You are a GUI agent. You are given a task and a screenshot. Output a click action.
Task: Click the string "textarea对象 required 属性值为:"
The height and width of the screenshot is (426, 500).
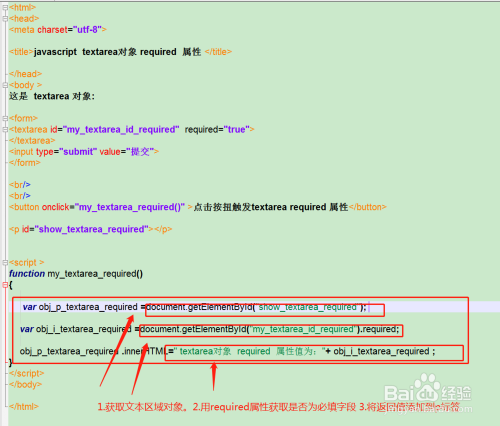(x=250, y=351)
